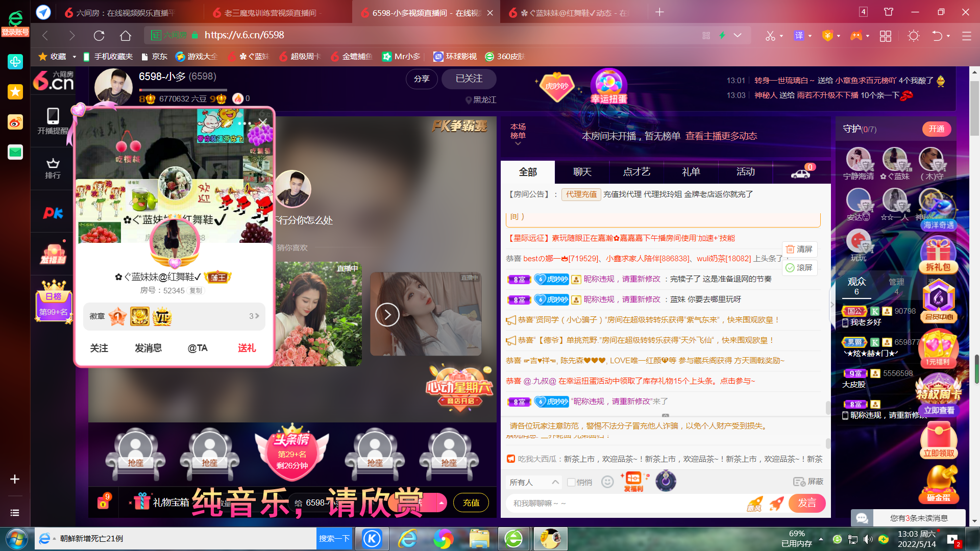Toggle 滚屏 auto-scroll option
Screen dimensions: 980x551
(x=799, y=268)
